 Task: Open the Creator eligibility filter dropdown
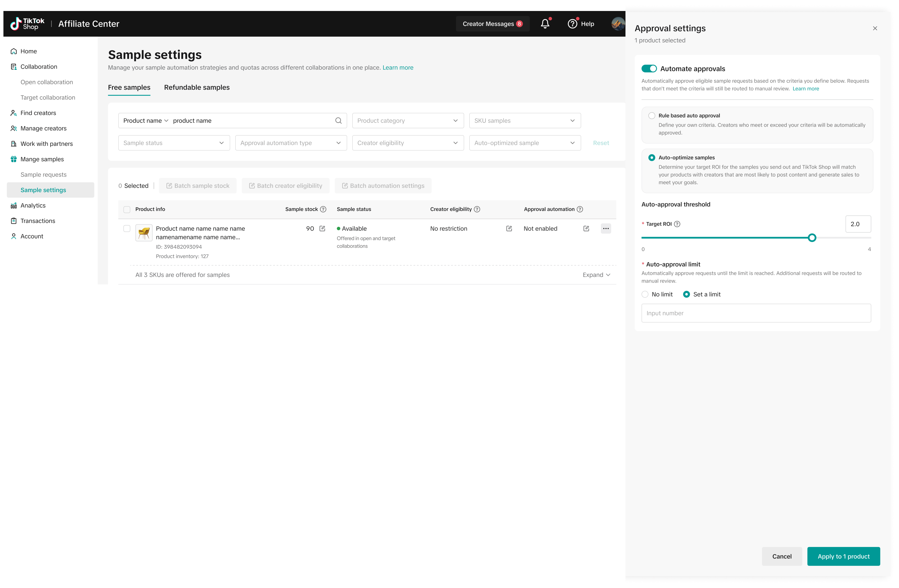408,143
